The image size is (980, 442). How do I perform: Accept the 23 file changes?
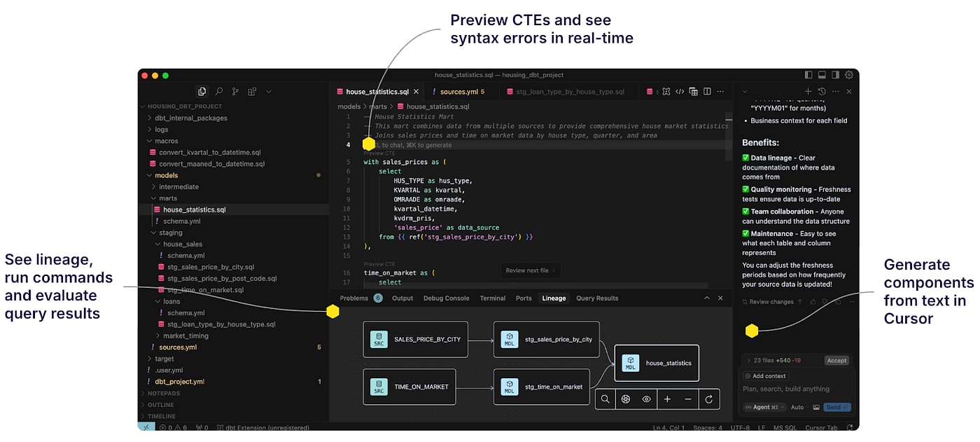pos(836,360)
